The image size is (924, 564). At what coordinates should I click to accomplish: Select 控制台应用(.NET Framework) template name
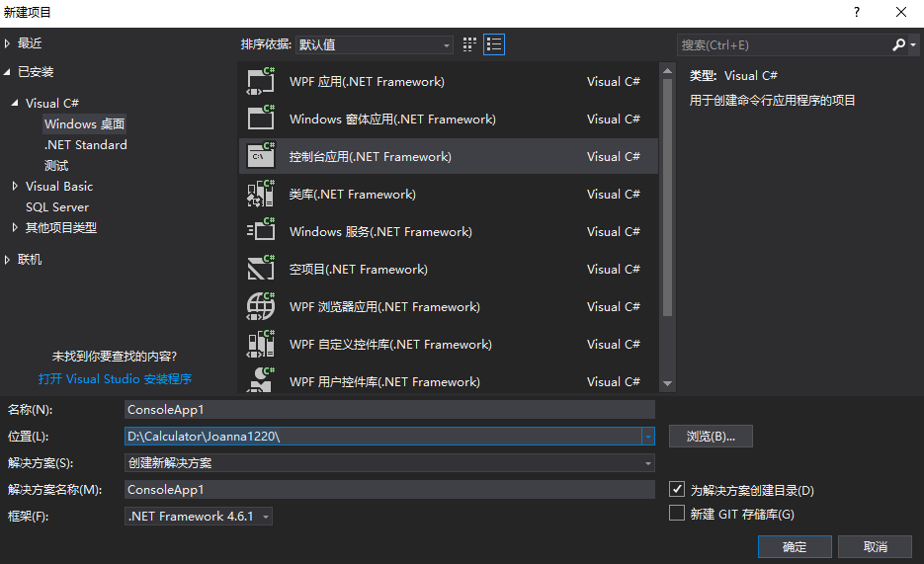point(370,157)
